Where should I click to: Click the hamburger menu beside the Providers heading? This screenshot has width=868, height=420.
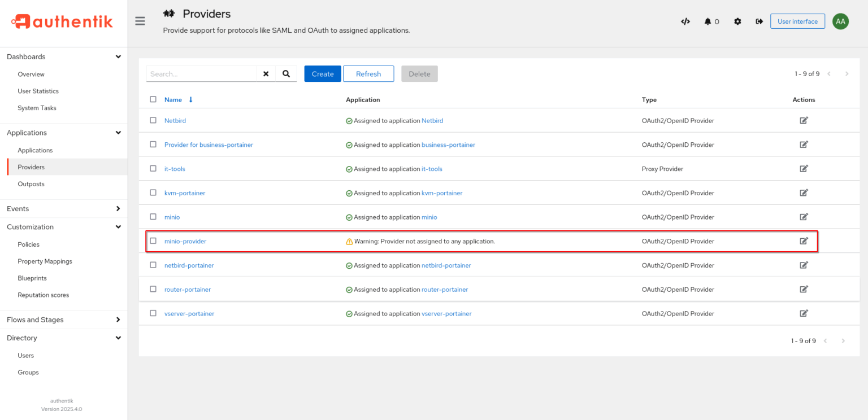coord(140,21)
